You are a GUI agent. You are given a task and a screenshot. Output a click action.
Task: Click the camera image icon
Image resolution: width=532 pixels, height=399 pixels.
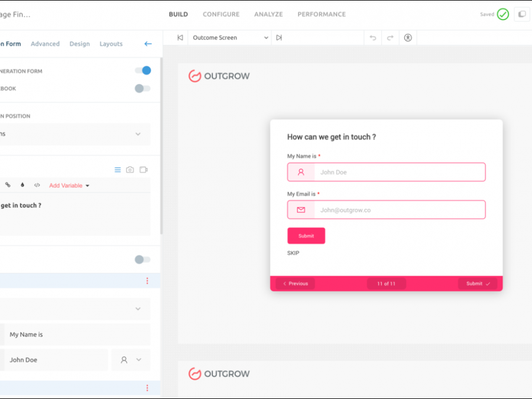[x=130, y=170]
